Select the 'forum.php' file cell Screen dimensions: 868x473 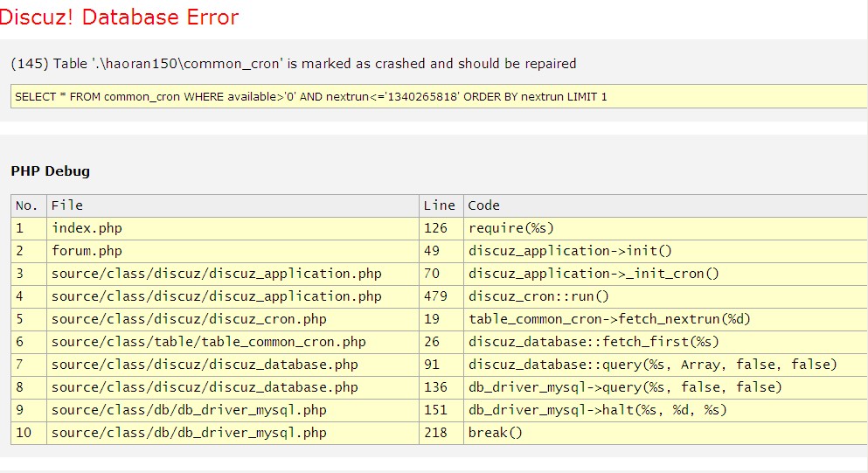233,251
